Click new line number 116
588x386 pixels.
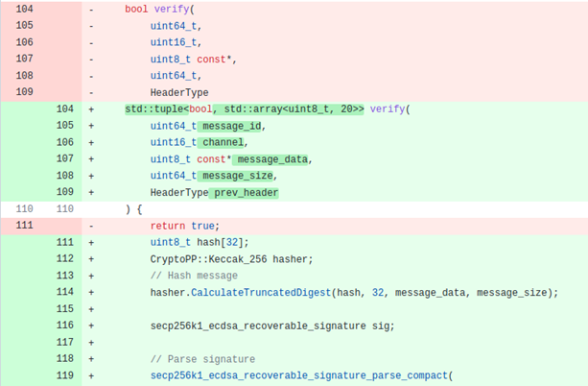click(65, 326)
